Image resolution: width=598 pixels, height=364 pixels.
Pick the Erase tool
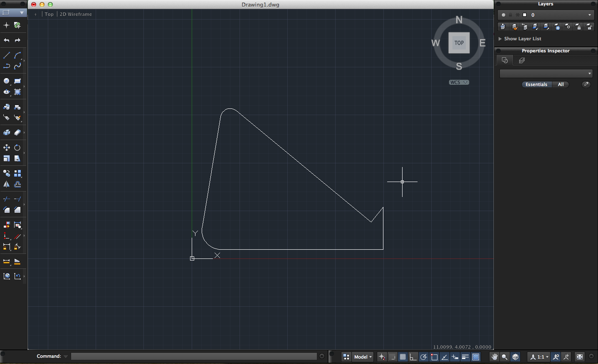(17, 133)
